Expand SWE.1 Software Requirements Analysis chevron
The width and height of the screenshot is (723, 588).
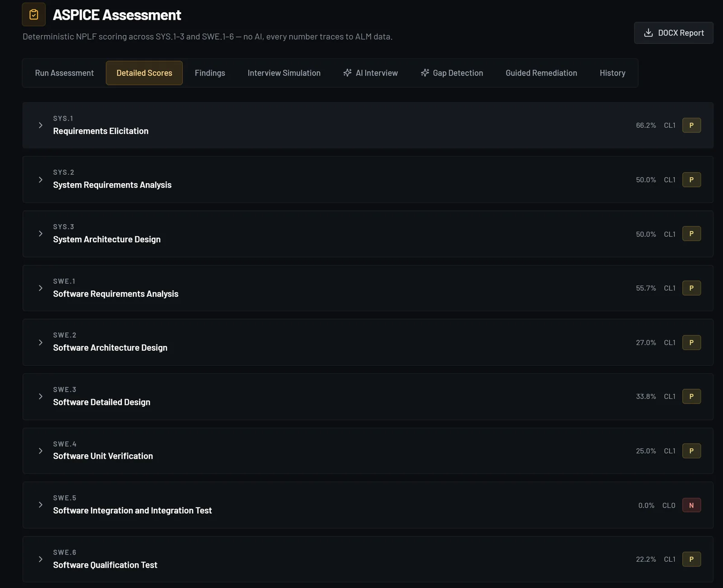[x=41, y=288]
